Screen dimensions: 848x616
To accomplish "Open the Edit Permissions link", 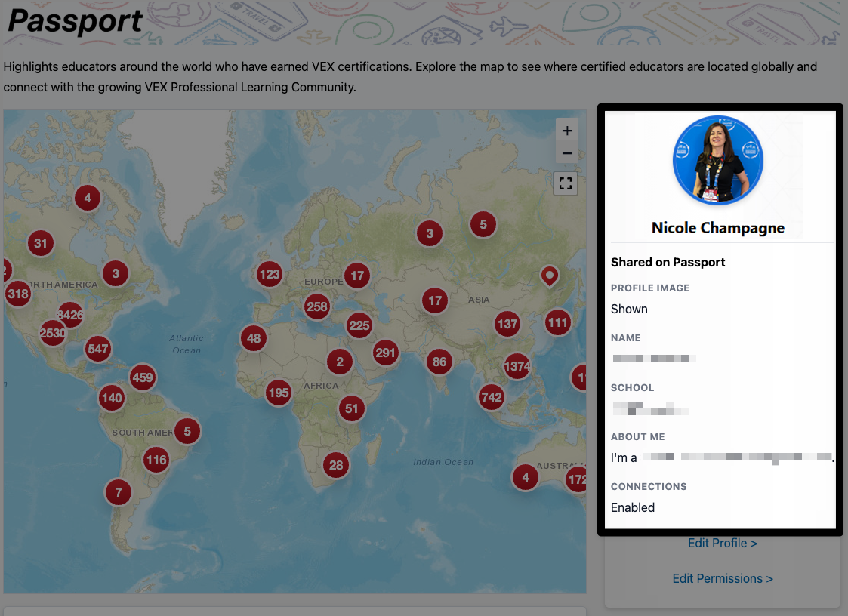I will coord(723,579).
